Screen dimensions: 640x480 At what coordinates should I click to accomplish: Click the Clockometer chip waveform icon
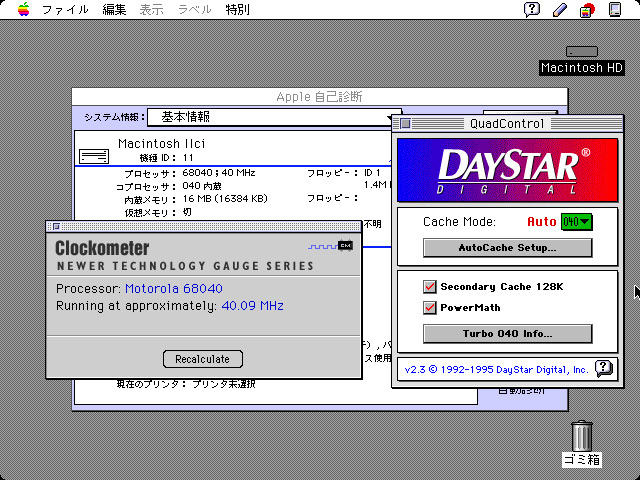point(331,246)
